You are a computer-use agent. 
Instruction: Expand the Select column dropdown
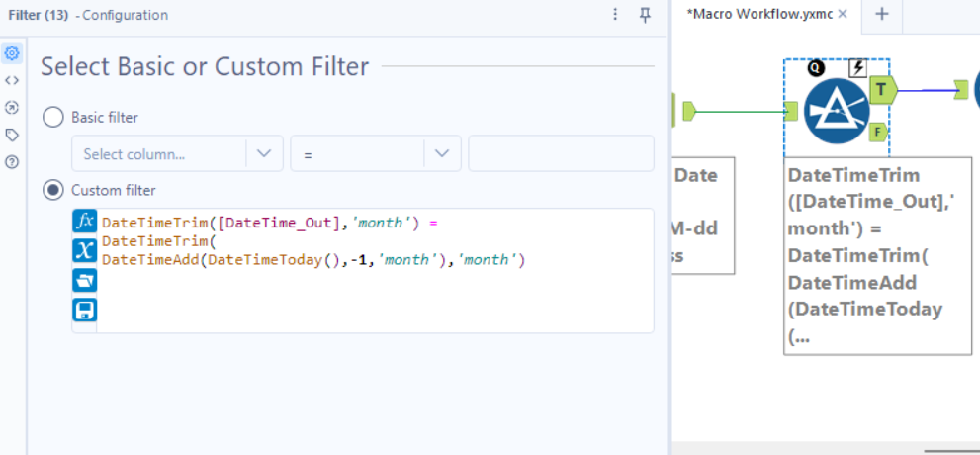(x=263, y=153)
